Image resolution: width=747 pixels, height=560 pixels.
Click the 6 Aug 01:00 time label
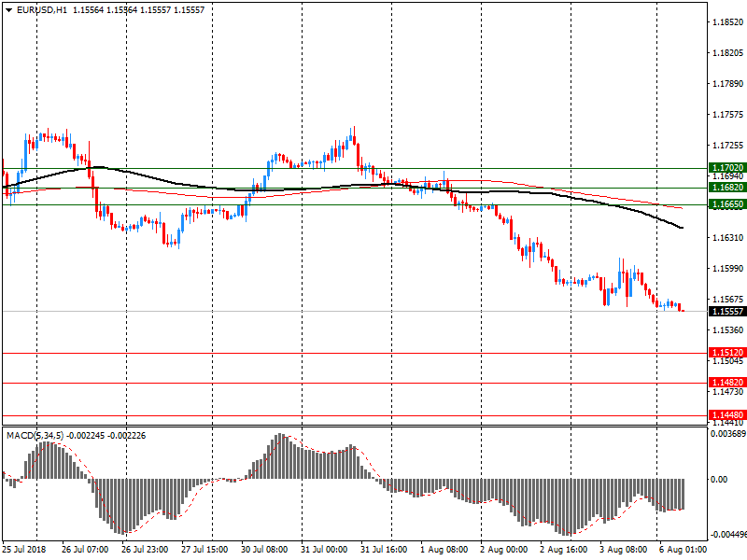(683, 551)
